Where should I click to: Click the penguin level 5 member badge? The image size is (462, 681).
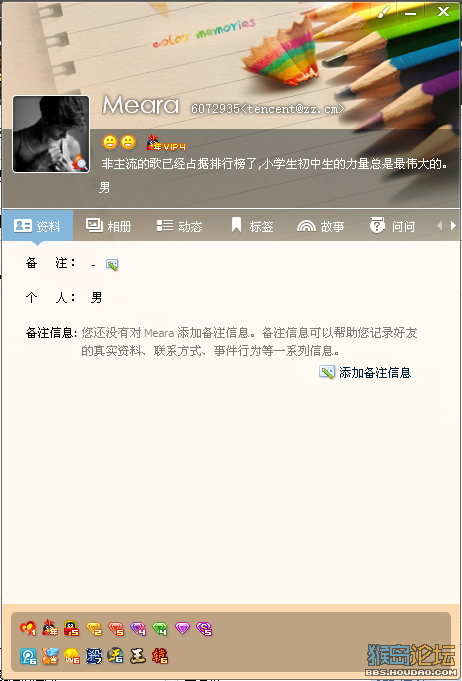coord(72,628)
